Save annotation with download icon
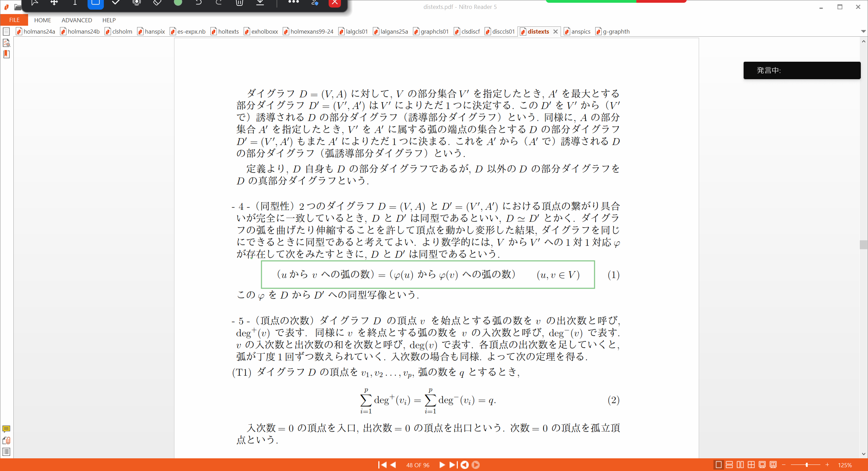868x471 pixels. point(260,3)
